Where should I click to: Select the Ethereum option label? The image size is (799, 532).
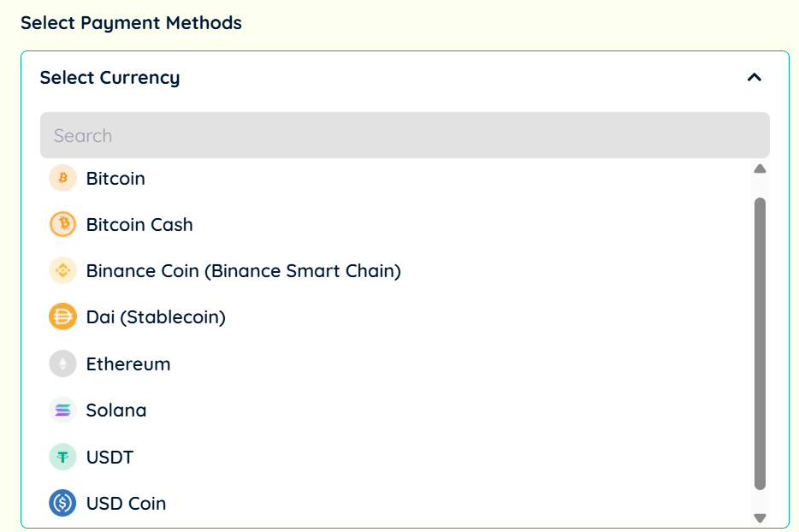coord(128,364)
